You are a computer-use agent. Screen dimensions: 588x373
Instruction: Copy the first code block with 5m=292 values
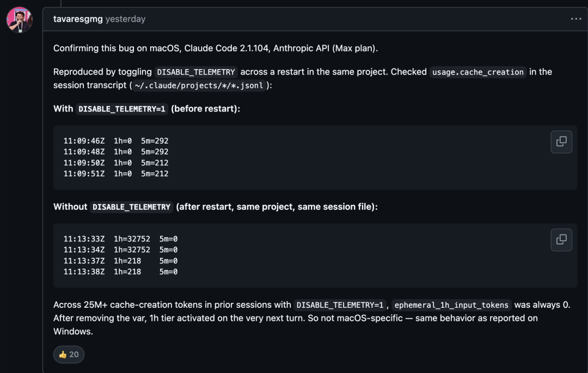561,142
